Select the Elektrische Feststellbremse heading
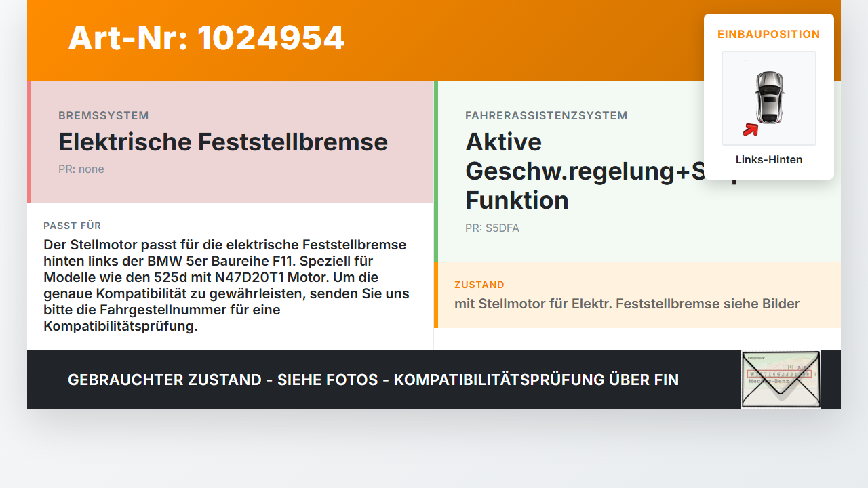 tap(223, 142)
